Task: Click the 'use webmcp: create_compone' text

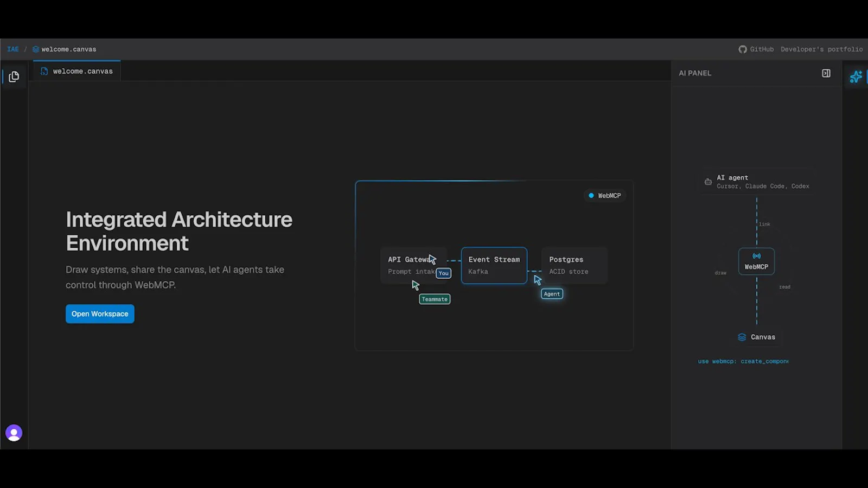Action: tap(743, 361)
